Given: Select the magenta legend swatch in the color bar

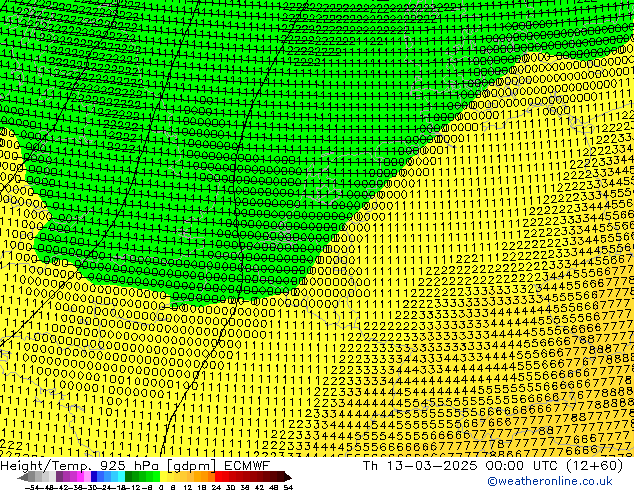Looking at the screenshot, I should [80, 476].
